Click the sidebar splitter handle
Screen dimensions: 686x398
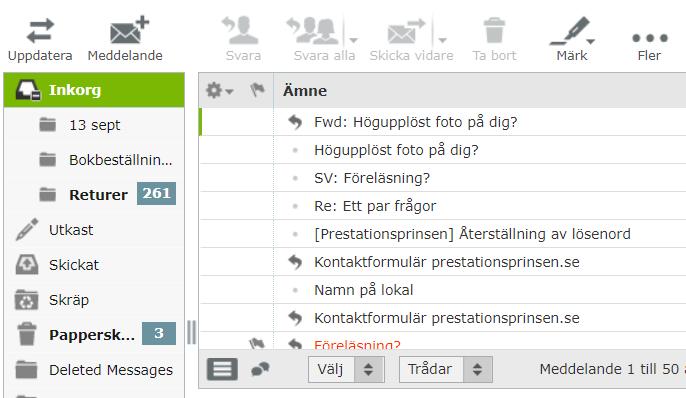coord(191,332)
